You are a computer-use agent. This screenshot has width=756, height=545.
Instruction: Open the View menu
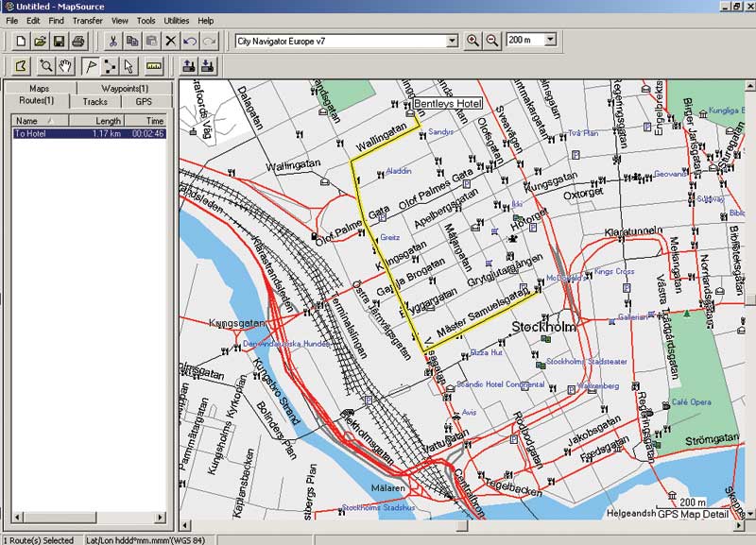[120, 21]
